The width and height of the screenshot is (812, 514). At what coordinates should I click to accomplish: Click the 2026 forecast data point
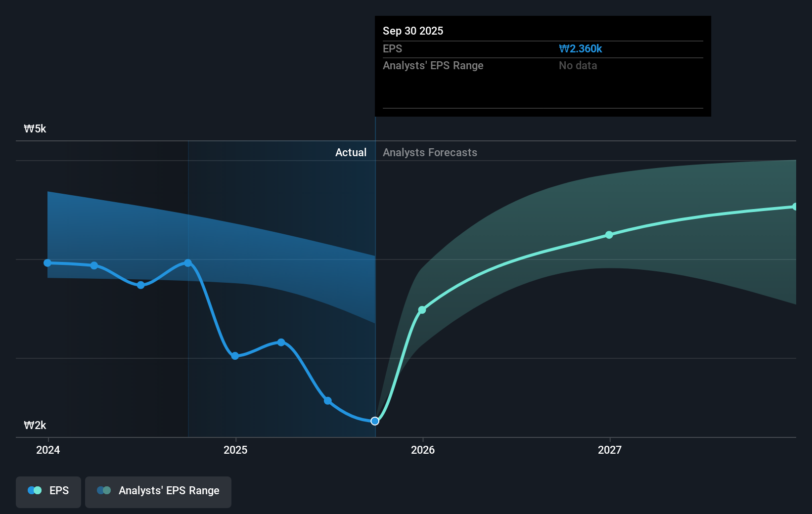422,310
